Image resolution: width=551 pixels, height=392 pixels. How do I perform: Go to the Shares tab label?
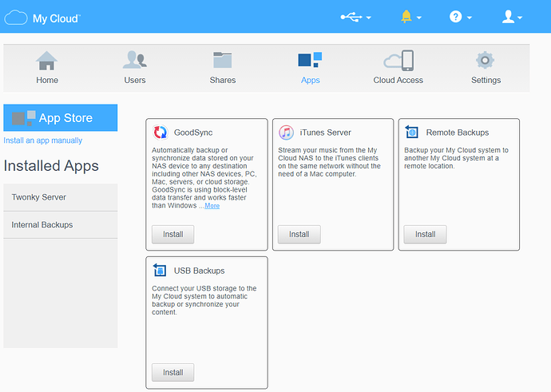[x=223, y=80]
